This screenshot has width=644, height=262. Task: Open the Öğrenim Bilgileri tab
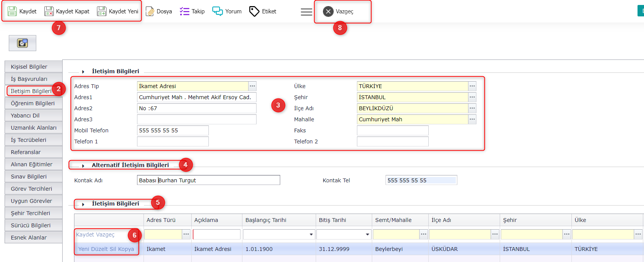(34, 103)
